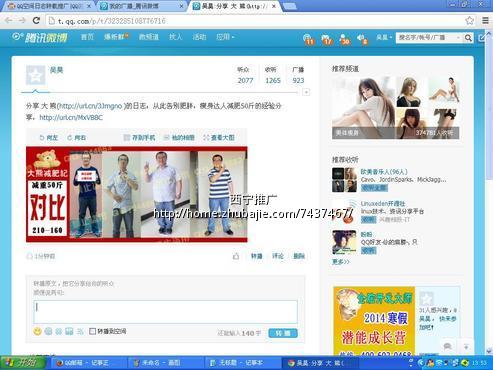This screenshot has width=493, height=370.
Task: Click Chrome's back arrow
Action: pyautogui.click(x=8, y=21)
